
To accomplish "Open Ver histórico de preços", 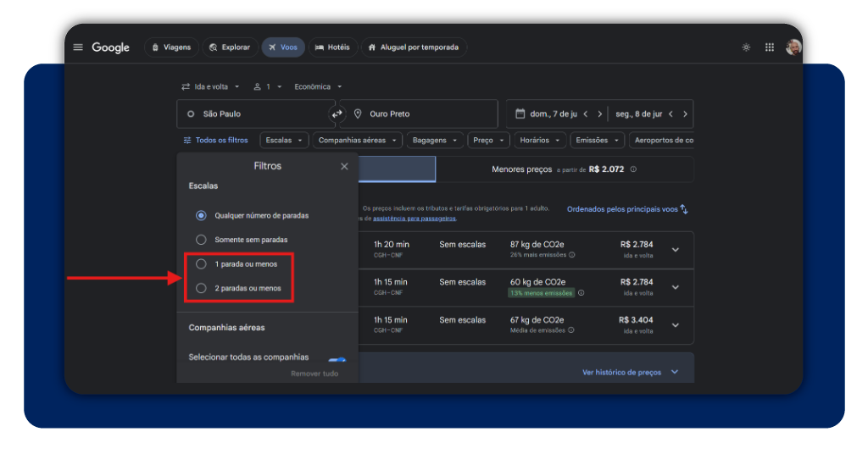I will pyautogui.click(x=630, y=372).
